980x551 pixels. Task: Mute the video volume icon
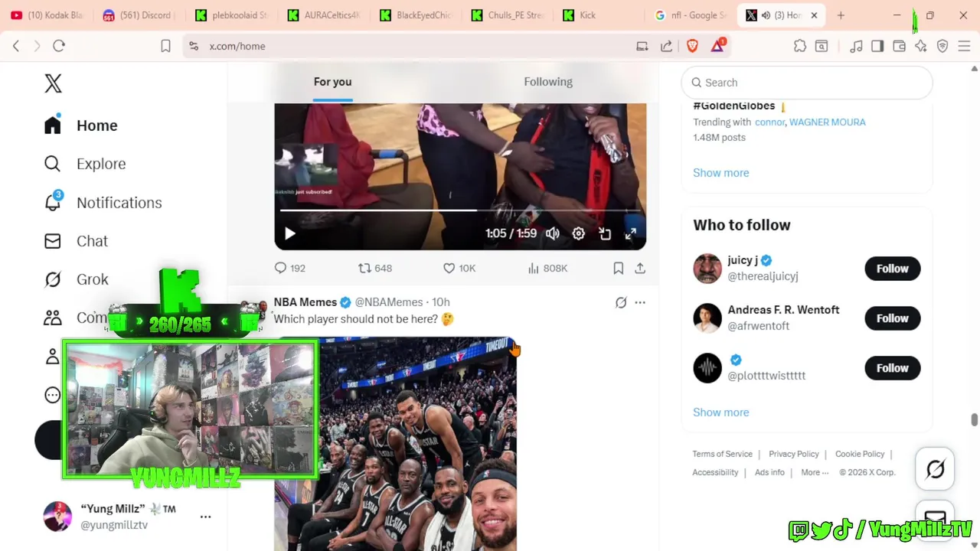[553, 234]
